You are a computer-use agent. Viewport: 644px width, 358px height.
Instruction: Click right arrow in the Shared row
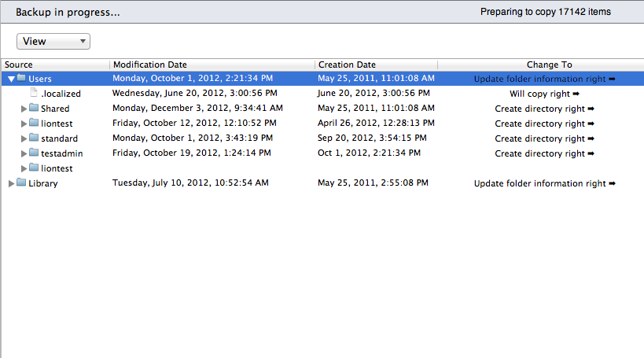(591, 109)
